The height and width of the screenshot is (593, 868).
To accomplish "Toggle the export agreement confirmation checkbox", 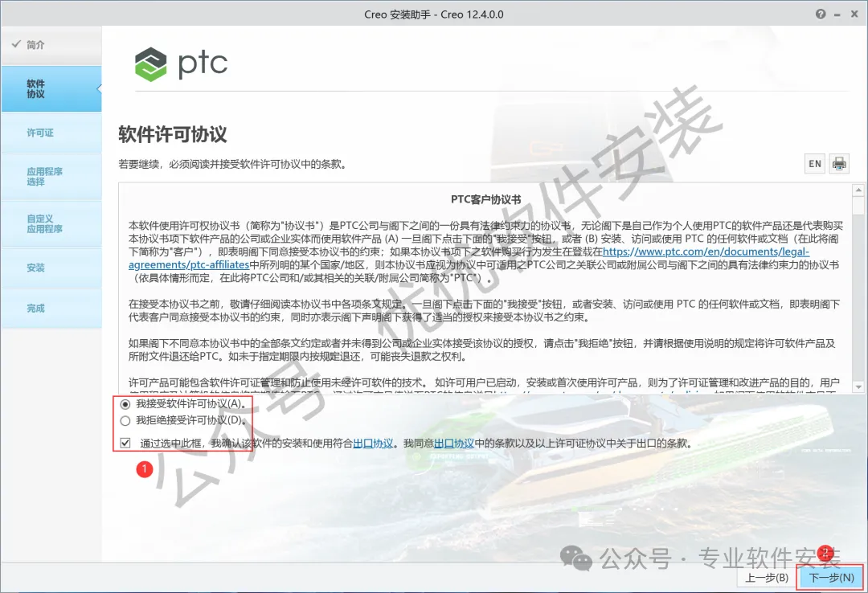I will click(125, 443).
